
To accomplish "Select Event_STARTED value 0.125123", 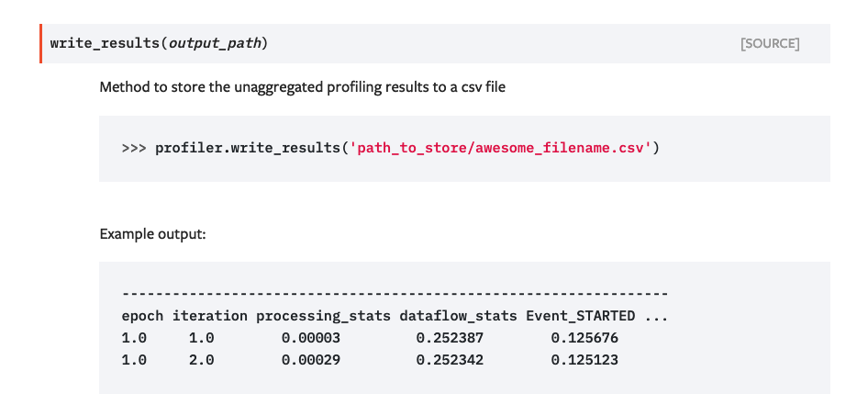I will (584, 360).
